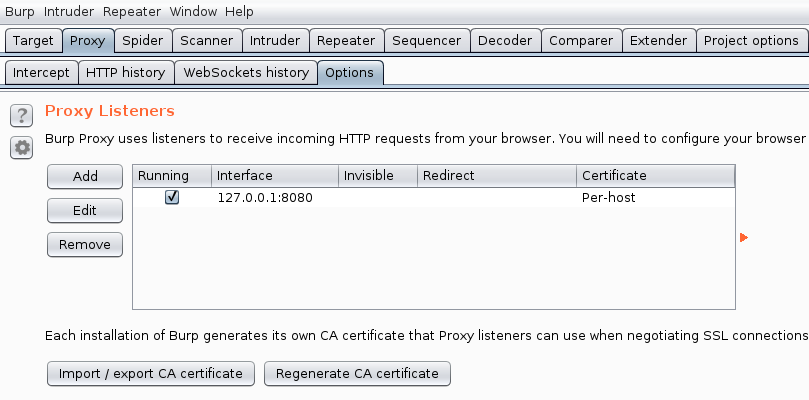The width and height of the screenshot is (809, 400).
Task: Open the Intruder menu in menu bar
Action: point(69,11)
